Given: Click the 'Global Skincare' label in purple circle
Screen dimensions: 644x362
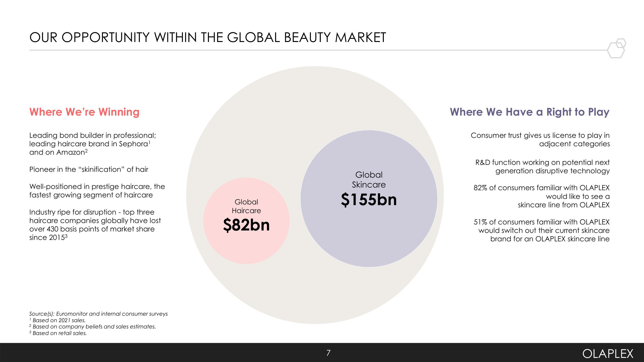Looking at the screenshot, I should [x=369, y=180].
